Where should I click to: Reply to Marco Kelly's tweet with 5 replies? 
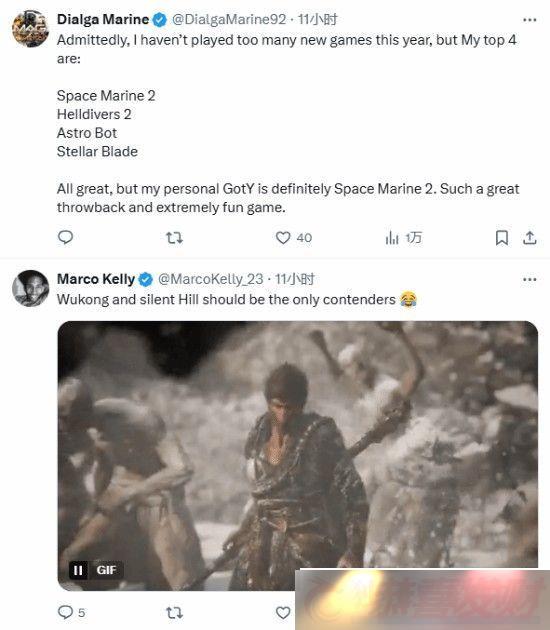coord(65,612)
